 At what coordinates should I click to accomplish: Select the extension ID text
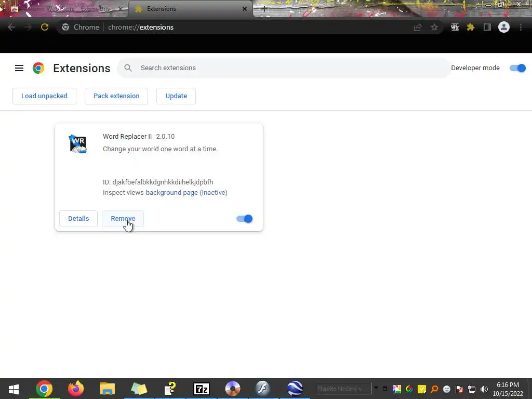click(158, 182)
